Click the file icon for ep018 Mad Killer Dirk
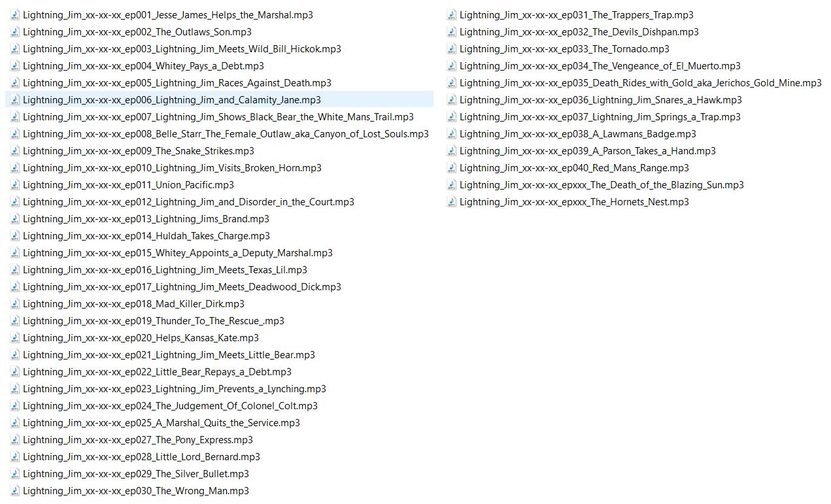The width and height of the screenshot is (831, 504). [15, 304]
